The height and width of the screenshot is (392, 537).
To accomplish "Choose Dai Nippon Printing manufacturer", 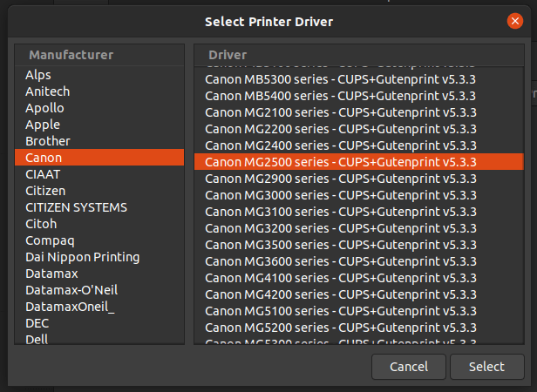I will [82, 257].
